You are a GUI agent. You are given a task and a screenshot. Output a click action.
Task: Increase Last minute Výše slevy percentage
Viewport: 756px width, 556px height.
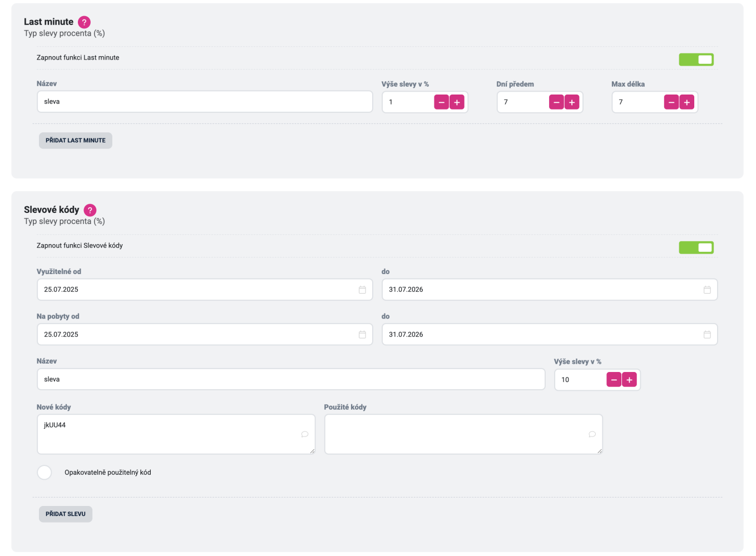[x=457, y=102]
